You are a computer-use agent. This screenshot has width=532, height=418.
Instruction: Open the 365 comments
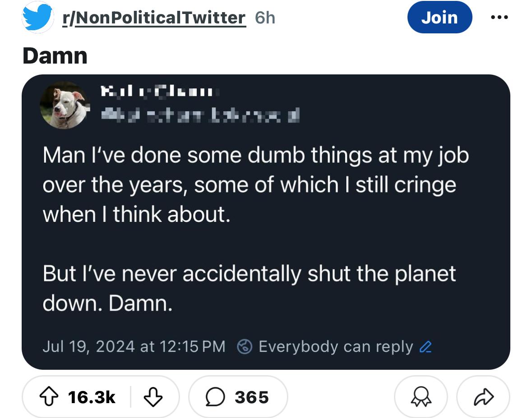(x=238, y=397)
